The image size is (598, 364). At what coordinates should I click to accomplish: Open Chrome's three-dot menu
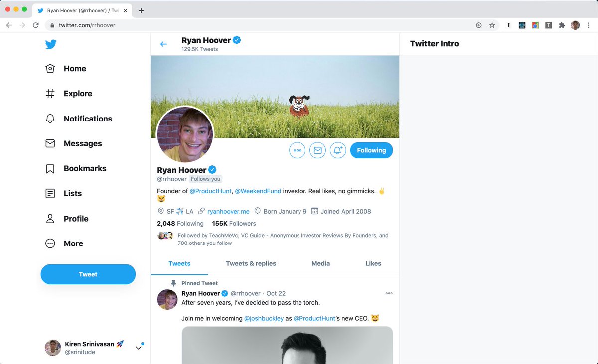coord(589,25)
